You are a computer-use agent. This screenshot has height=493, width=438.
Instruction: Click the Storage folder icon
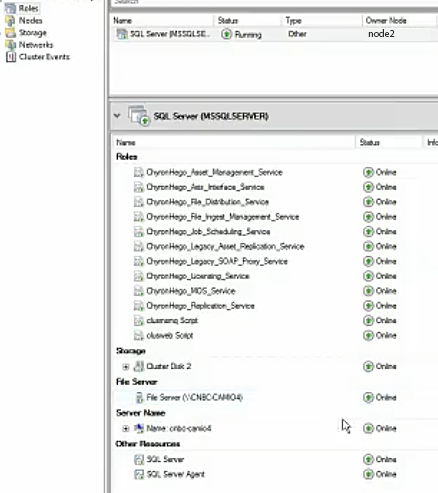(x=10, y=33)
